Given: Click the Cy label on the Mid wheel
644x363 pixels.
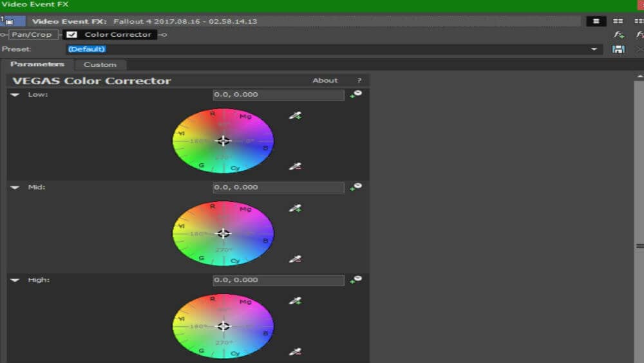Looking at the screenshot, I should (x=235, y=260).
